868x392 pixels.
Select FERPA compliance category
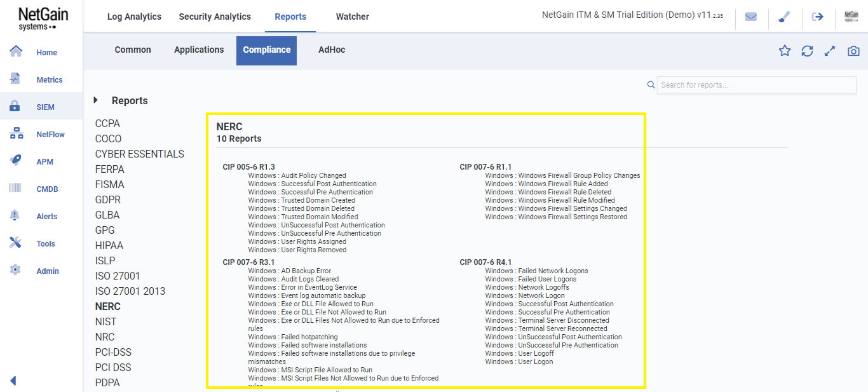pos(110,169)
